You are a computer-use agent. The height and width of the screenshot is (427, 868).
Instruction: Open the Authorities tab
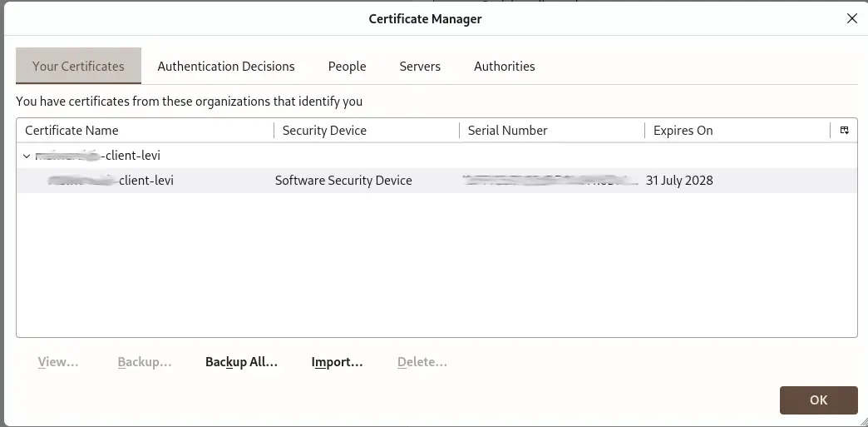[x=505, y=66]
